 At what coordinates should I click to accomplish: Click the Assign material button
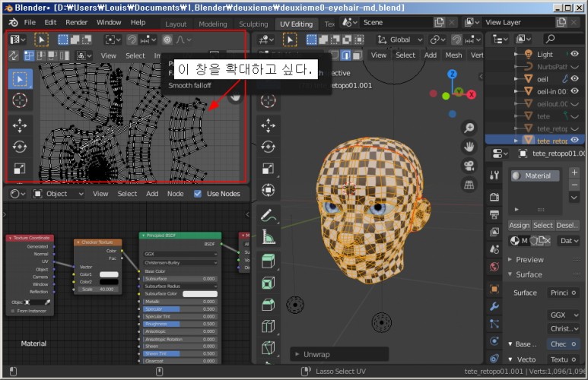519,225
